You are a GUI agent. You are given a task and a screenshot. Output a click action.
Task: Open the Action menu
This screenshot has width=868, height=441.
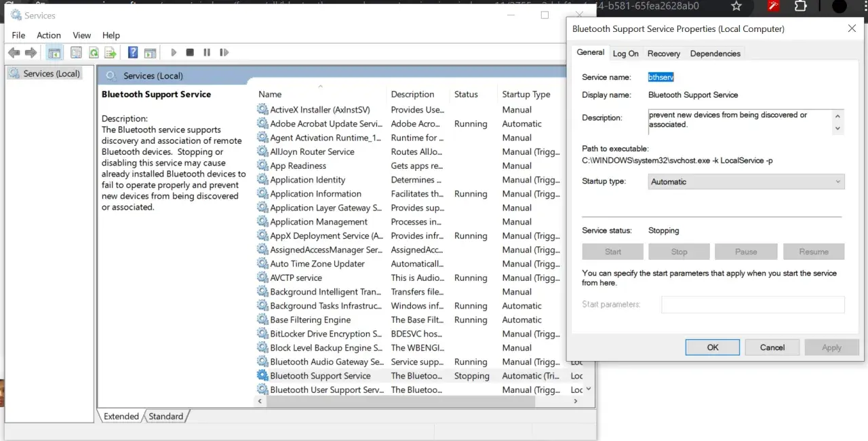[49, 35]
